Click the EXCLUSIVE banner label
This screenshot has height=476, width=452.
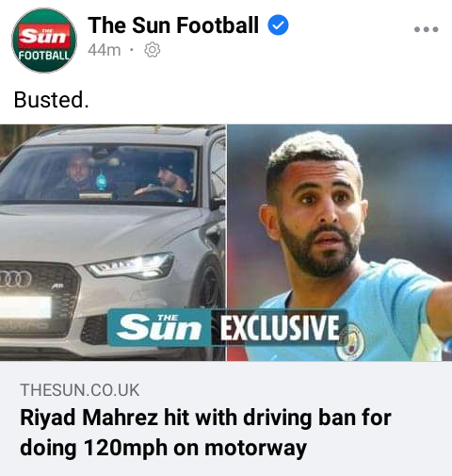pos(280,328)
